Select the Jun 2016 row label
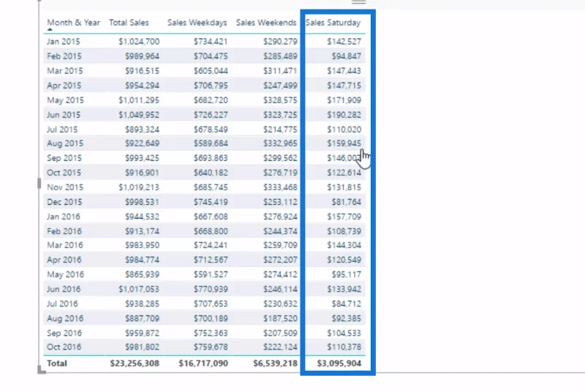The width and height of the screenshot is (585, 392). [64, 289]
